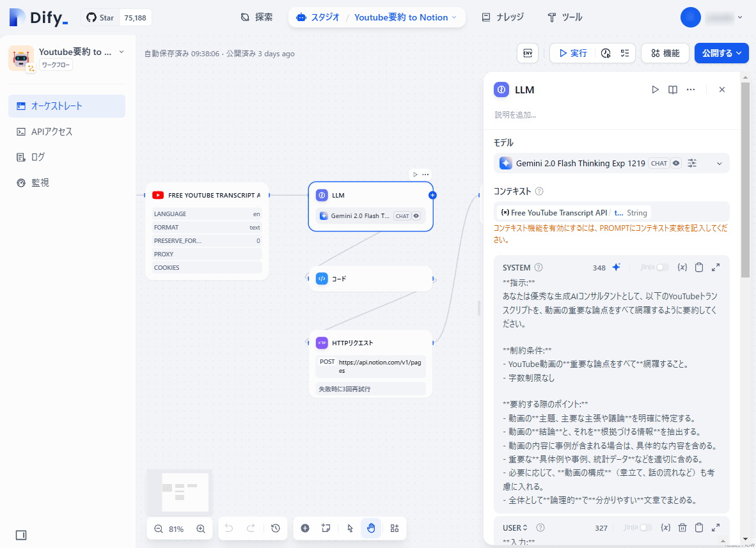Open workflow version history clock icon
Screen dimensions: 756x548
tap(275, 528)
